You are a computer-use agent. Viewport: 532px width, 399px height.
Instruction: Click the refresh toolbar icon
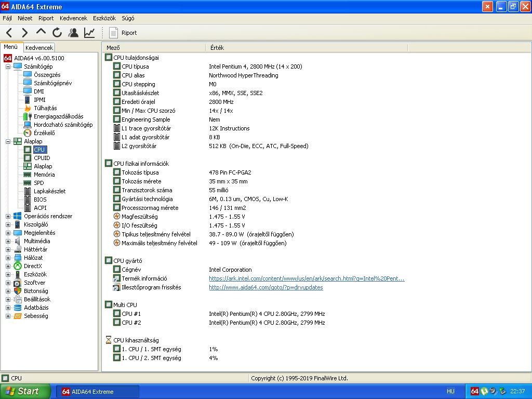pyautogui.click(x=57, y=33)
